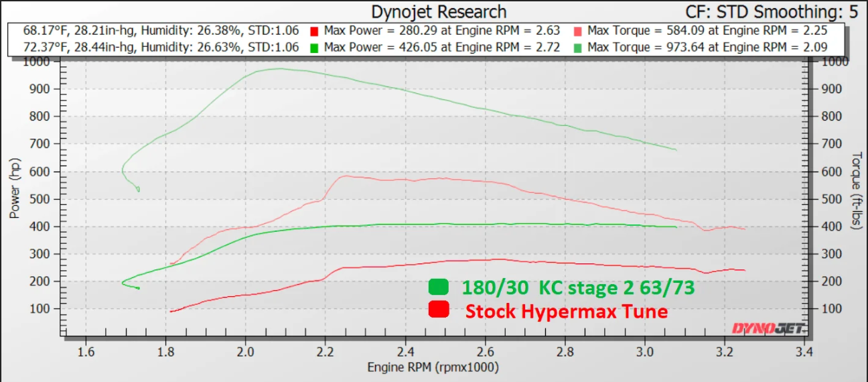Click the CF: STD Smoothing: 5 label
868x382 pixels.
click(774, 11)
